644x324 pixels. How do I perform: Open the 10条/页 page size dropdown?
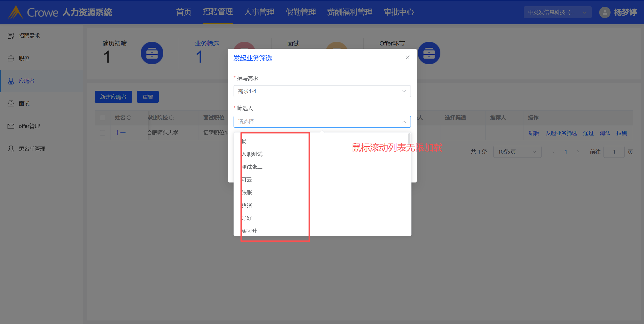coord(517,152)
